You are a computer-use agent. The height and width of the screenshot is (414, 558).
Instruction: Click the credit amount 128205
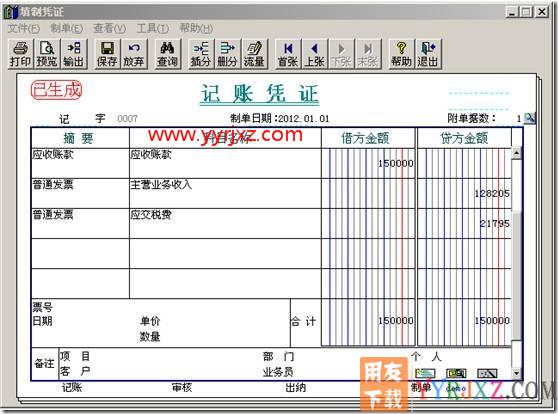point(492,194)
